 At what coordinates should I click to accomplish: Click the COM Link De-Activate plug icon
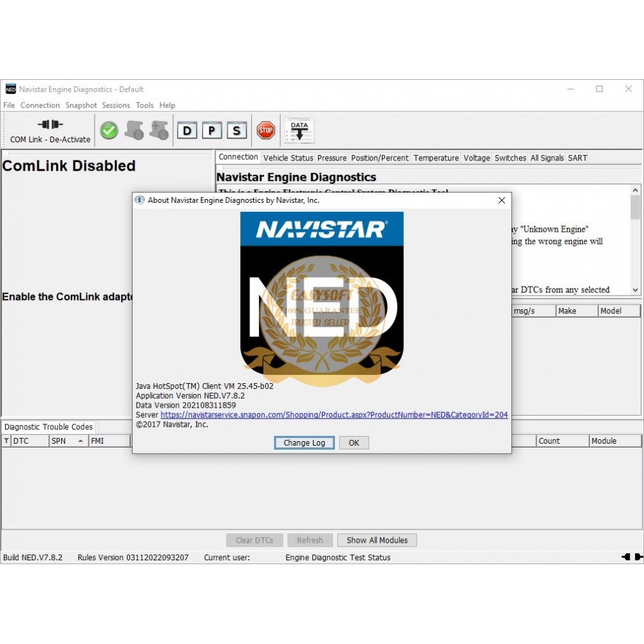point(50,124)
